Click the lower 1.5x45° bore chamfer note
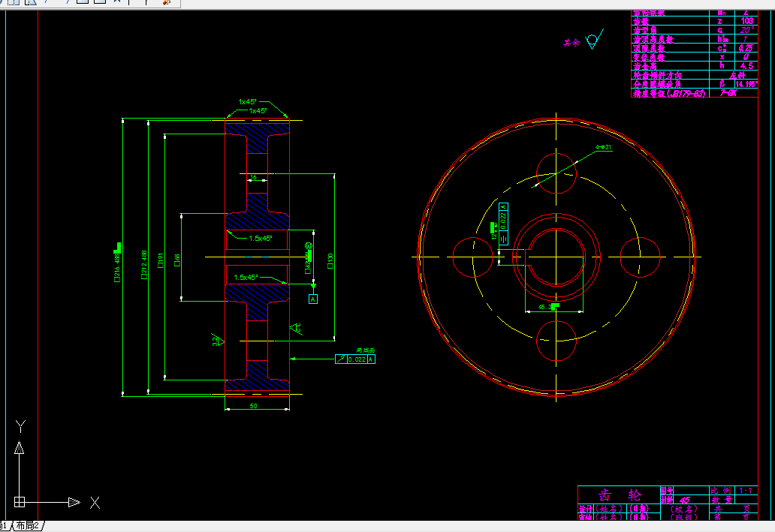Viewport: 775px width, 532px height. (x=246, y=277)
